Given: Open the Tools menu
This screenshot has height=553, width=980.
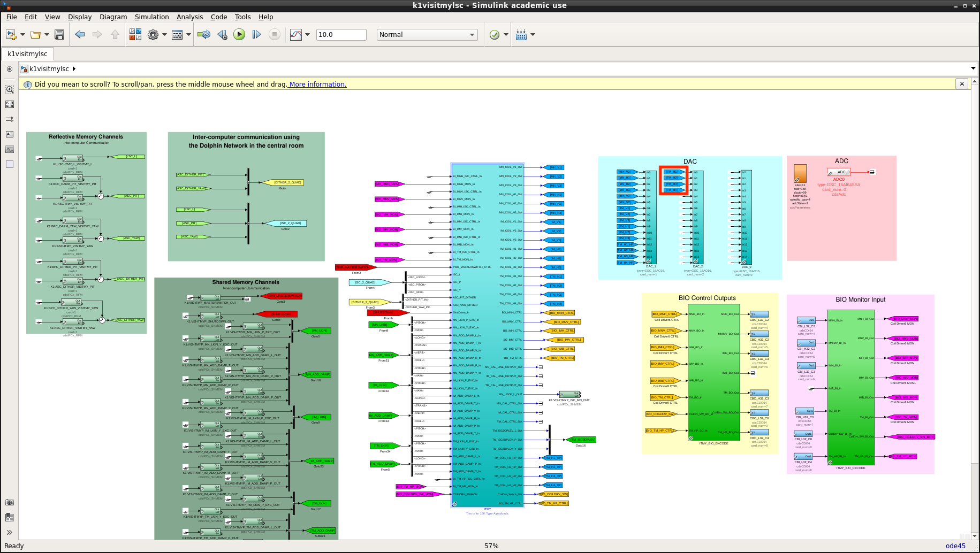Looking at the screenshot, I should click(x=242, y=17).
